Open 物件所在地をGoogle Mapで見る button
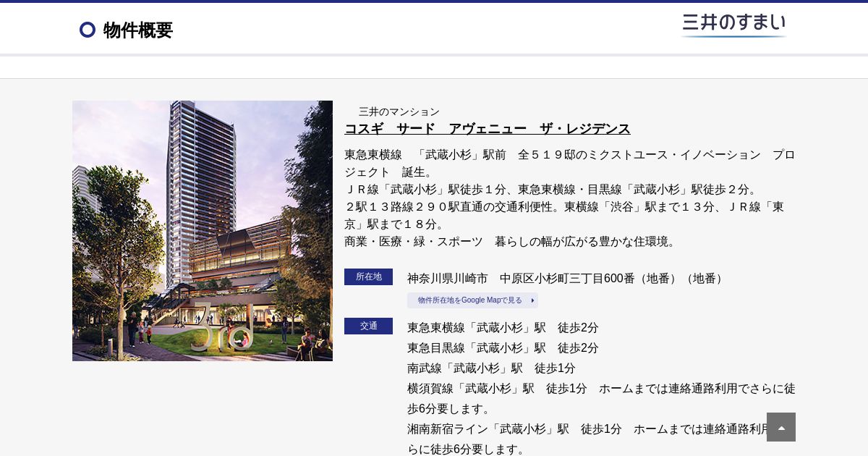Screen dimensions: 868x456 point(472,300)
